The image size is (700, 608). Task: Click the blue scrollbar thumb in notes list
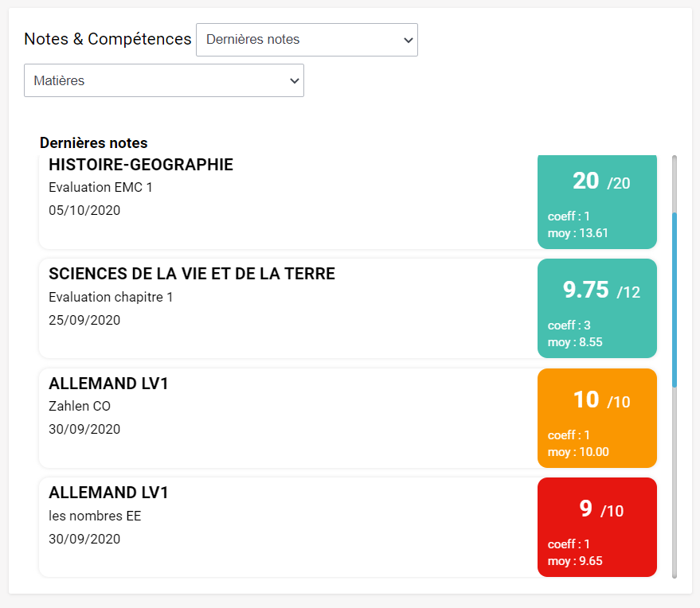pos(675,298)
